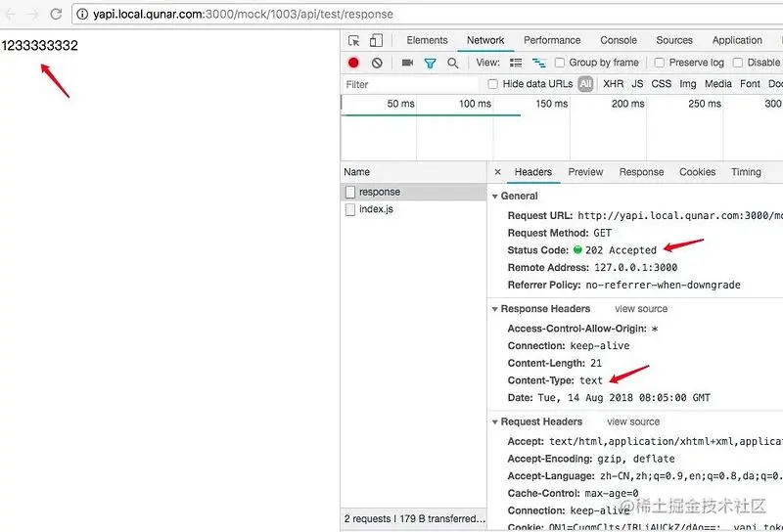This screenshot has height=532, width=783.
Task: Filter requests by Media
Action: [718, 84]
